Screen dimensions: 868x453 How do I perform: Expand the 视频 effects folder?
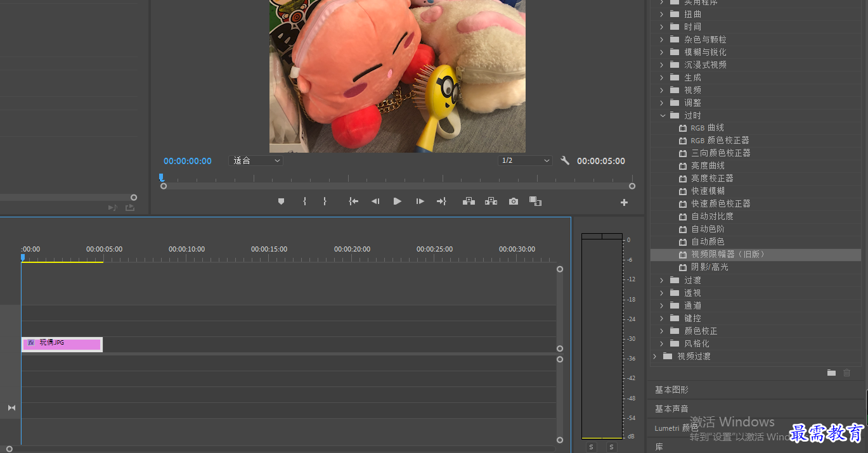click(x=661, y=90)
